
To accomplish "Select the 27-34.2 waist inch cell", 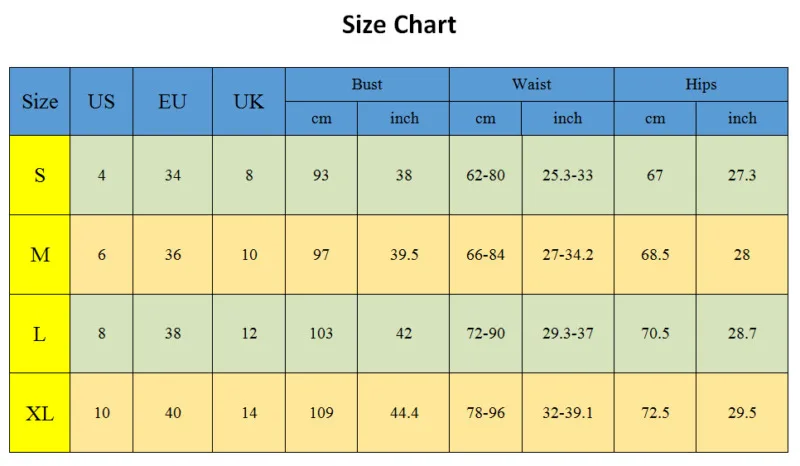I will tap(567, 255).
